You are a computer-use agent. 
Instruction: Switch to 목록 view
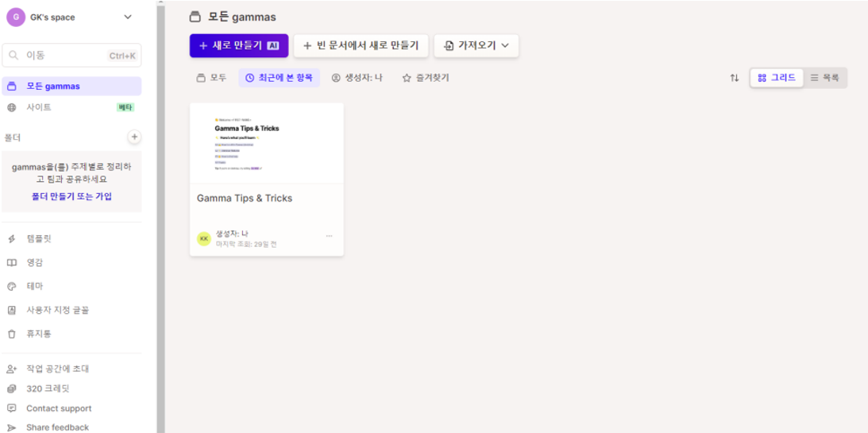825,78
